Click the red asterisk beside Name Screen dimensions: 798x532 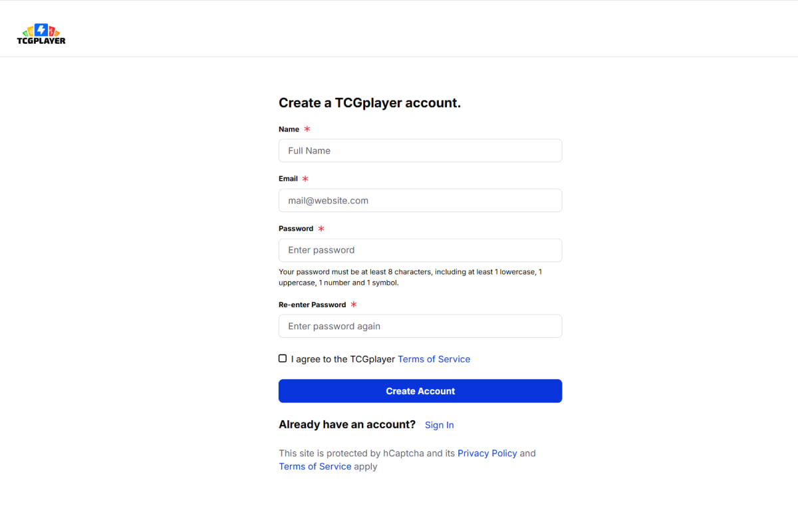307,129
